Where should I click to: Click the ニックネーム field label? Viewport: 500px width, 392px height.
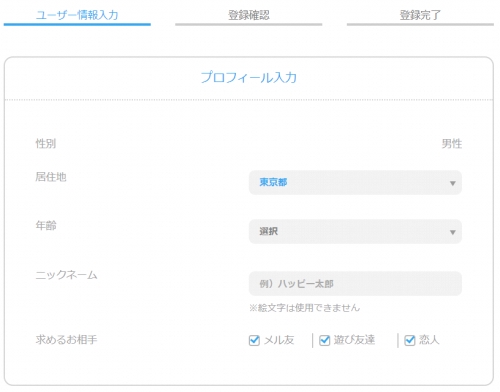click(x=66, y=275)
